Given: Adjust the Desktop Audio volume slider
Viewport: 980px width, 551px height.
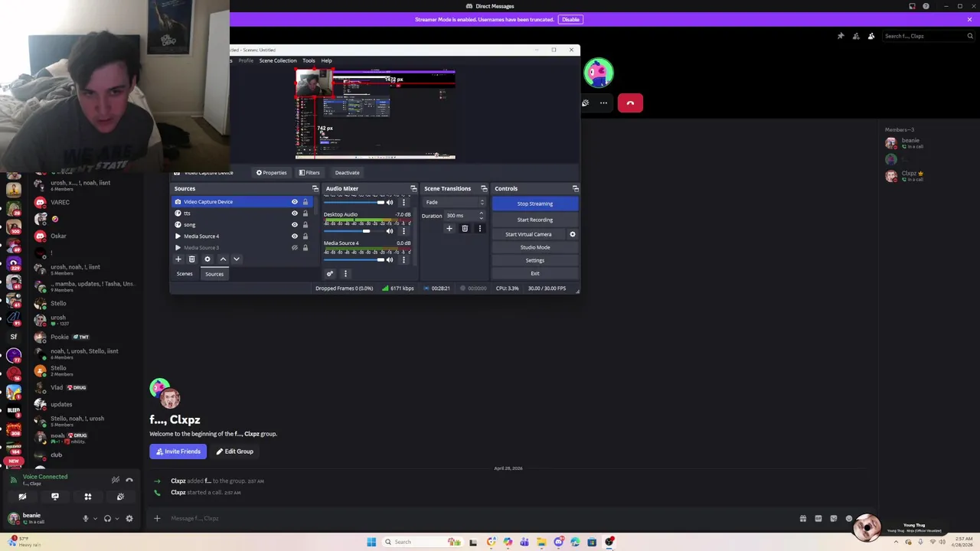Looking at the screenshot, I should [353, 231].
